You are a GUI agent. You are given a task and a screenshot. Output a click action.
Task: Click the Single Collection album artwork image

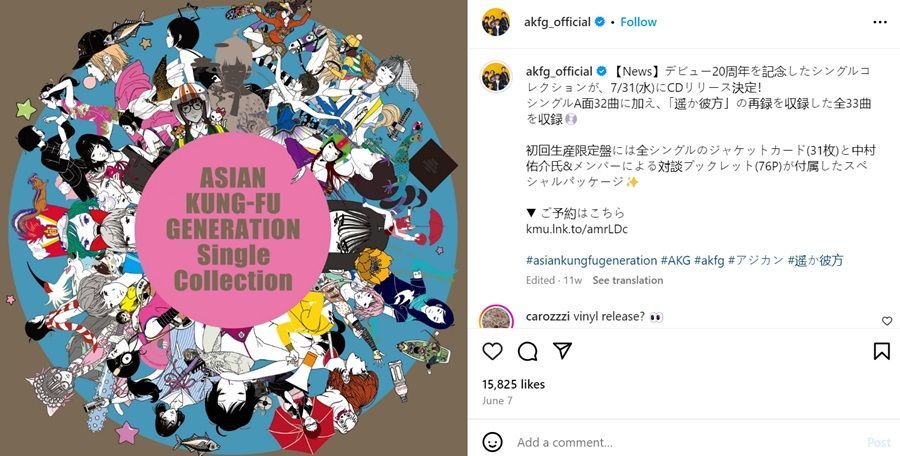[233, 228]
